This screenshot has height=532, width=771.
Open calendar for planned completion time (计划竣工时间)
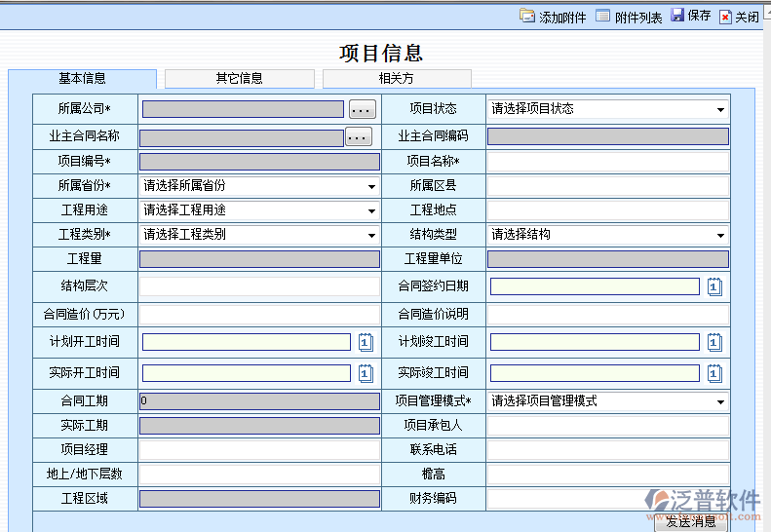pyautogui.click(x=714, y=342)
